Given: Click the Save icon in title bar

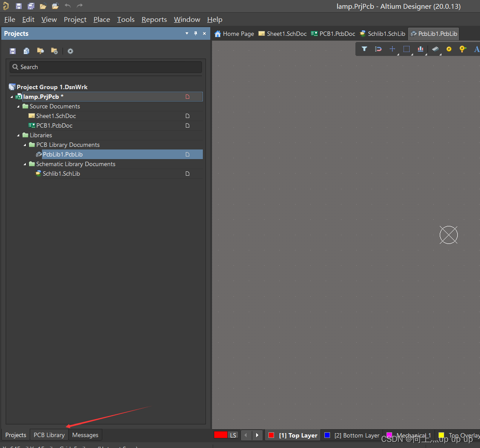Looking at the screenshot, I should pos(19,6).
